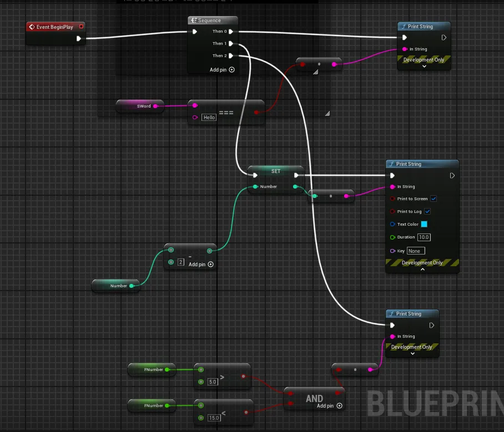Image resolution: width=504 pixels, height=432 pixels.
Task: Click the AND node output pin
Action: 337,393
